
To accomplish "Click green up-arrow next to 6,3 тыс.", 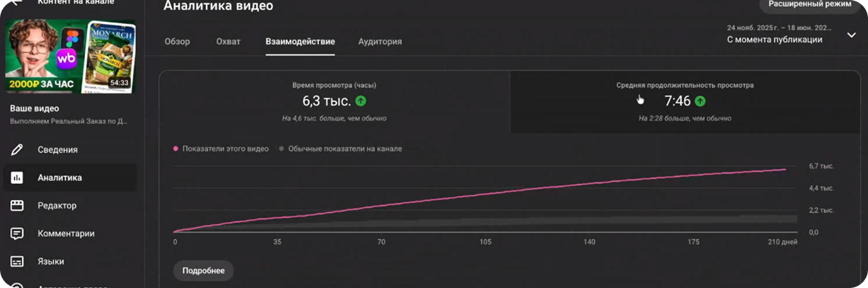I will (x=361, y=101).
